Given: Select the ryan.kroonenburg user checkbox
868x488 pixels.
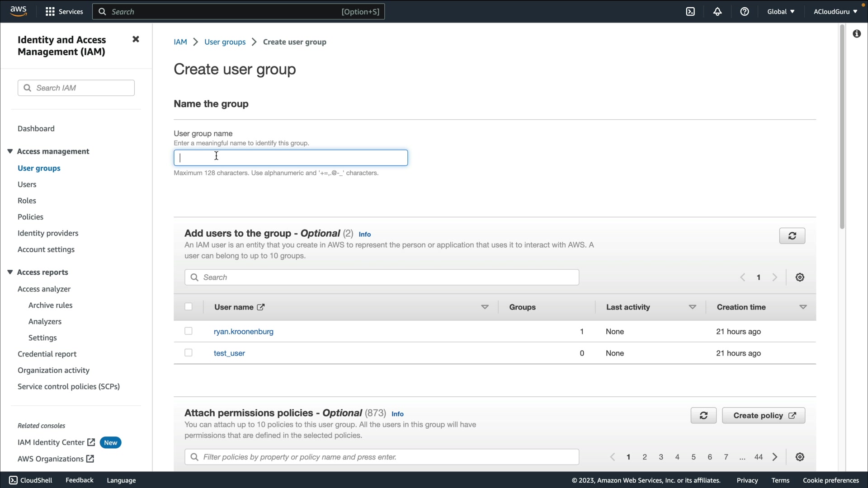Looking at the screenshot, I should tap(189, 331).
